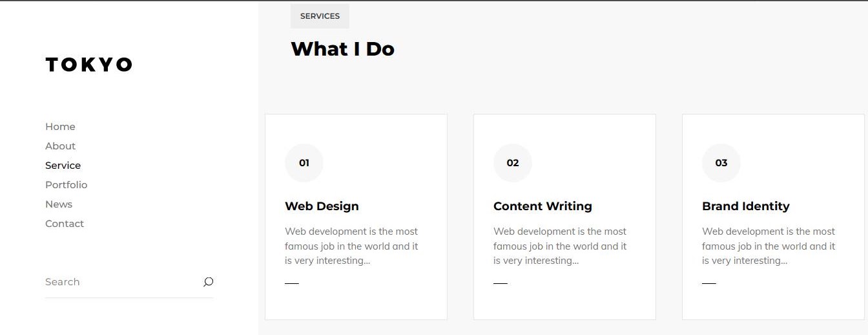This screenshot has width=868, height=335.
Task: Open the Home menu item
Action: tap(60, 127)
